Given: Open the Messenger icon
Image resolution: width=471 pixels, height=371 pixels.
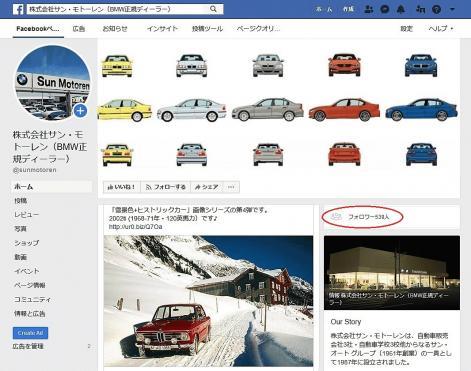Looking at the screenshot, I should [385, 9].
